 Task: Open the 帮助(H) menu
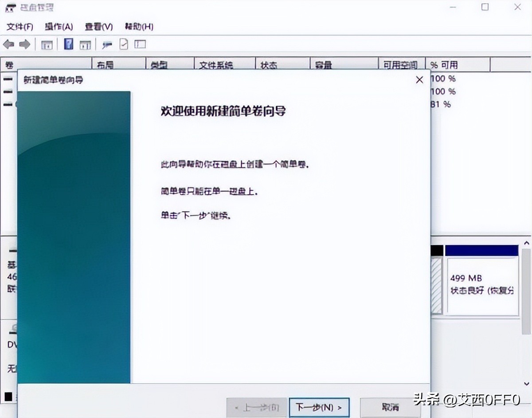point(138,27)
